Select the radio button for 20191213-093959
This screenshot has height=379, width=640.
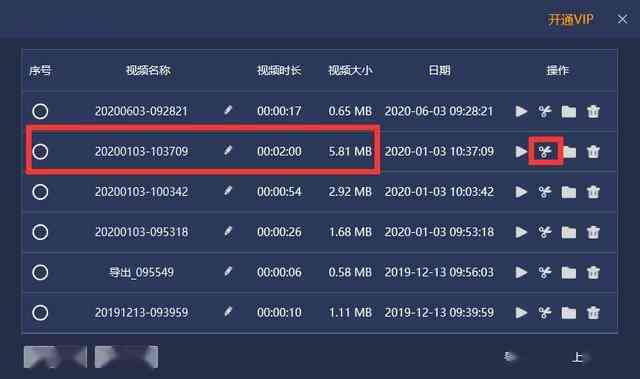(x=40, y=313)
